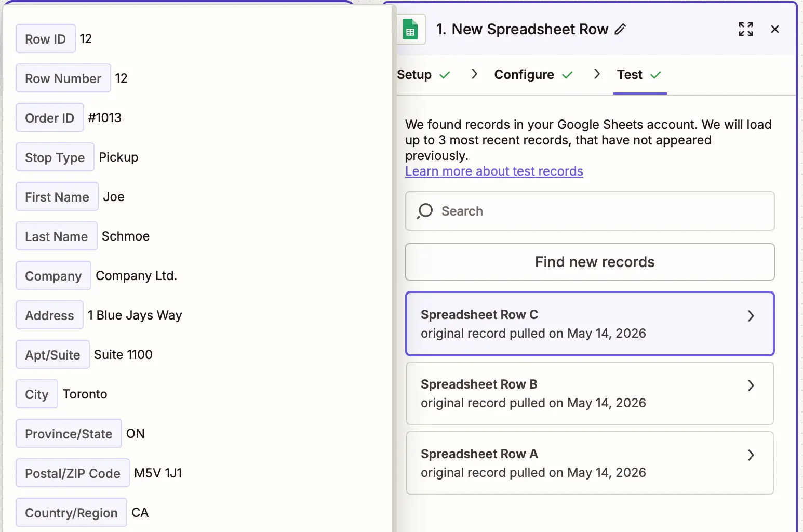Open the Test tab

tap(630, 75)
